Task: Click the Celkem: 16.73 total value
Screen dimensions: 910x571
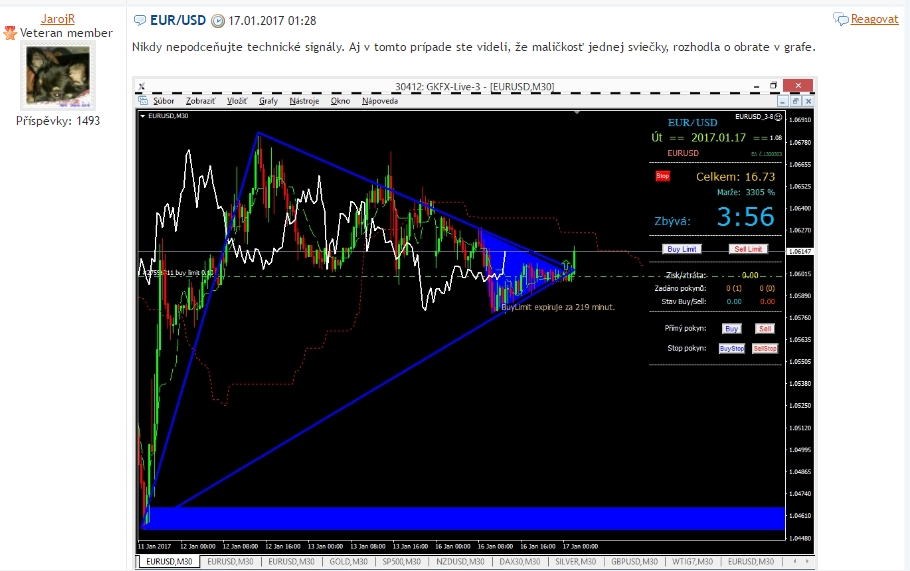Action: click(735, 176)
